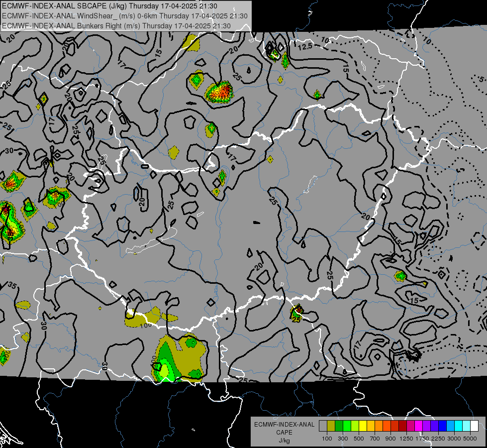Pick the olive swatch in CAPE legend
Screen dimensions: 487x448
click(331, 426)
